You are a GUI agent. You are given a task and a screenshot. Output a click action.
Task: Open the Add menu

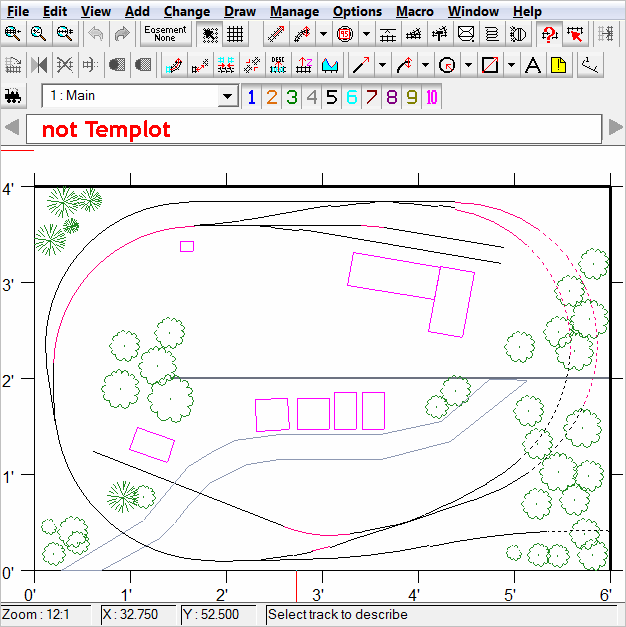tap(137, 11)
